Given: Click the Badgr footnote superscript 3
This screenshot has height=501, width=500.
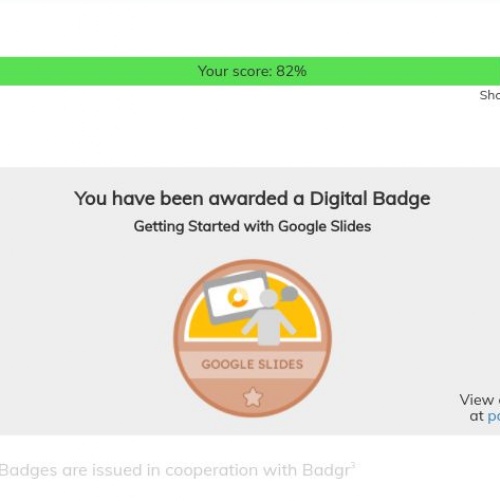Looking at the screenshot, I should 353,465.
